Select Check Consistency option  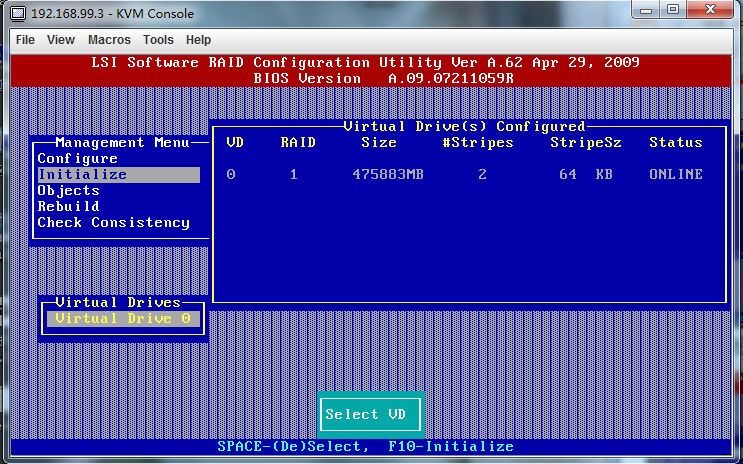pyautogui.click(x=114, y=223)
